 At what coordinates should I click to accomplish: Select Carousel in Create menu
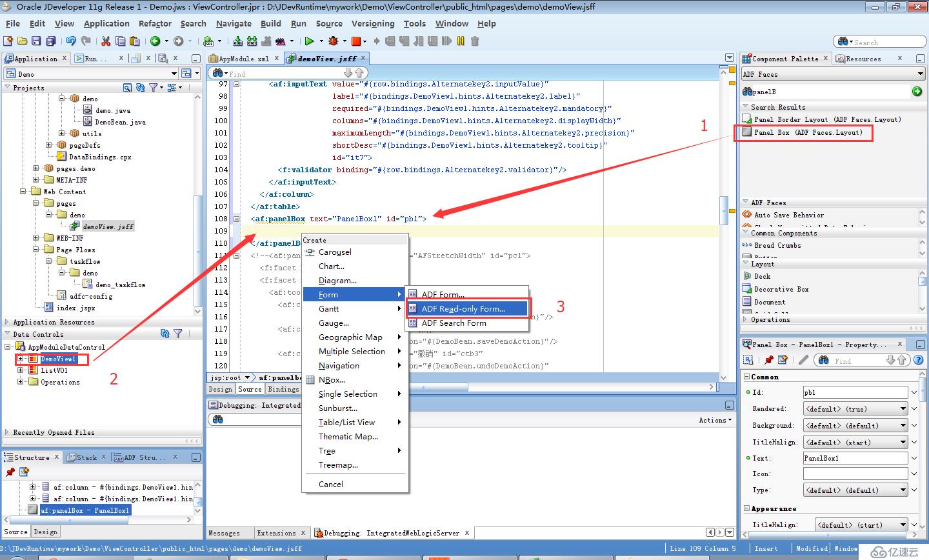pyautogui.click(x=354, y=252)
